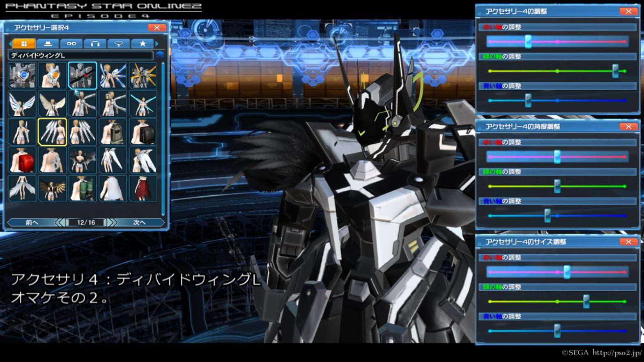Switch to the necklace accessory tab

point(119,44)
